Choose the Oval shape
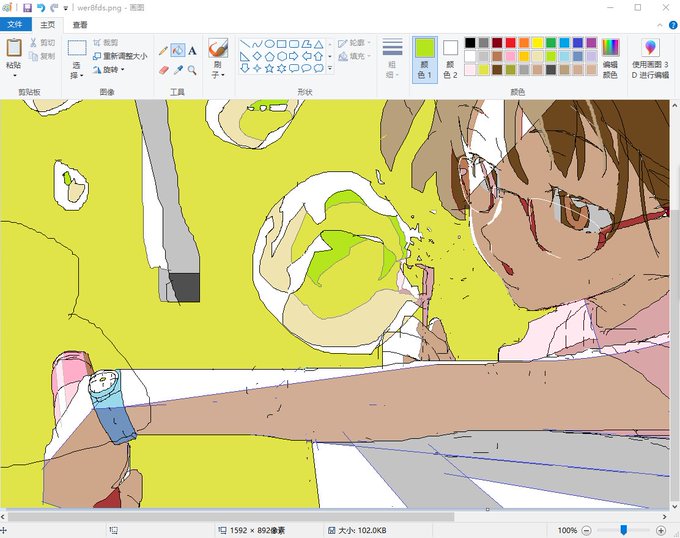680x538 pixels. coord(269,44)
